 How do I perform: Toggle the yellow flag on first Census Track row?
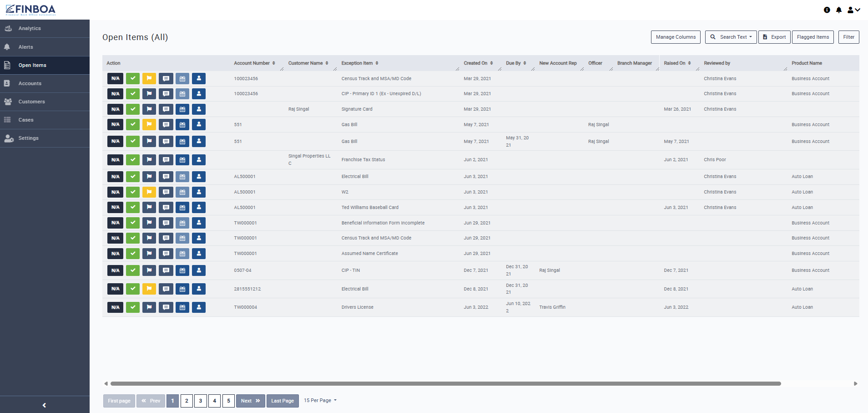[149, 79]
